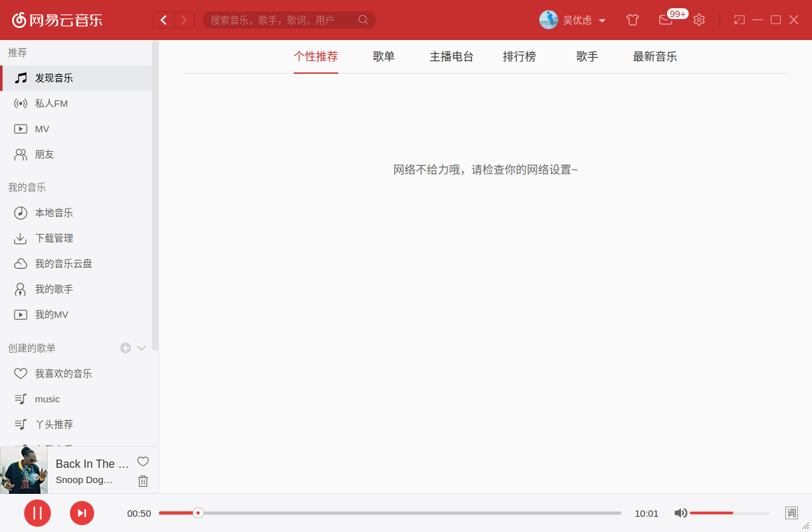Open the album cover thumbnail
The width and height of the screenshot is (812, 532).
24,470
